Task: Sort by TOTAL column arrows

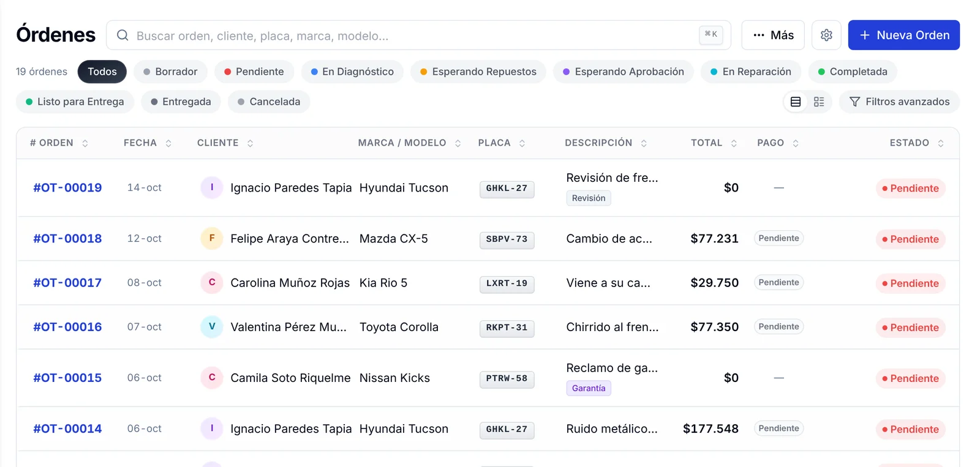Action: click(734, 143)
